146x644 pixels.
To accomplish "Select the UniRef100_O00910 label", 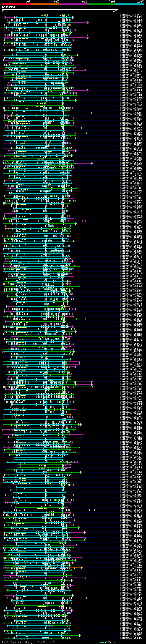I will 131,53.
